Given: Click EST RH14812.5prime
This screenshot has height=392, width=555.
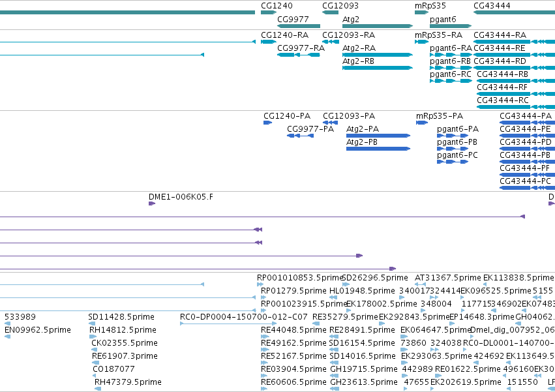Looking at the screenshot, I should [x=93, y=337].
